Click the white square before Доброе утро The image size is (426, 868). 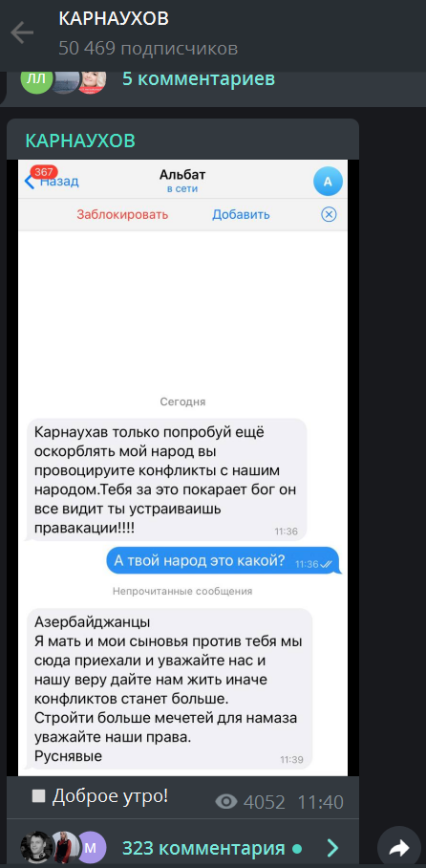coord(39,796)
